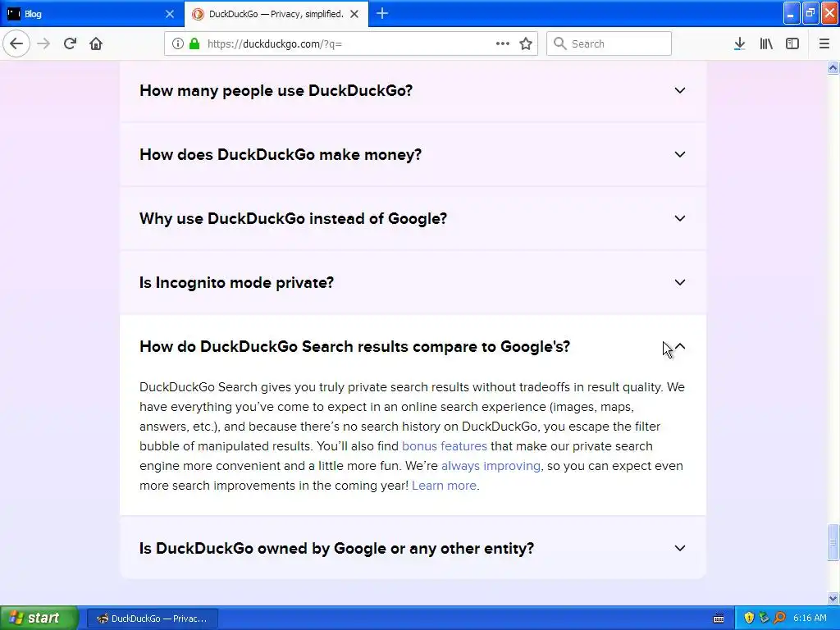Open the browser home page
This screenshot has height=630, width=840.
96,43
